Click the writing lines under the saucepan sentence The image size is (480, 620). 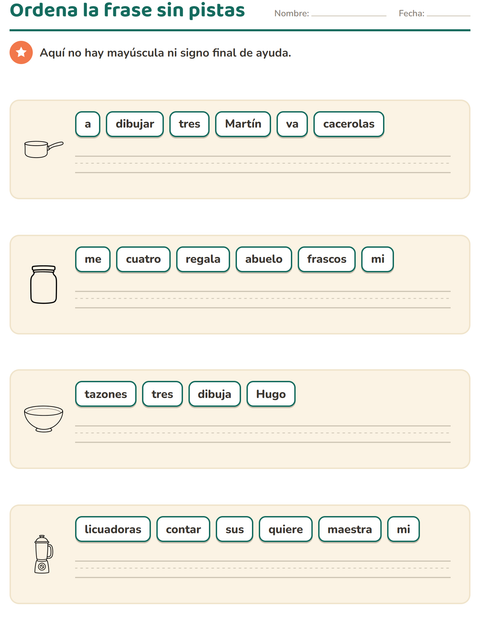pos(263,164)
